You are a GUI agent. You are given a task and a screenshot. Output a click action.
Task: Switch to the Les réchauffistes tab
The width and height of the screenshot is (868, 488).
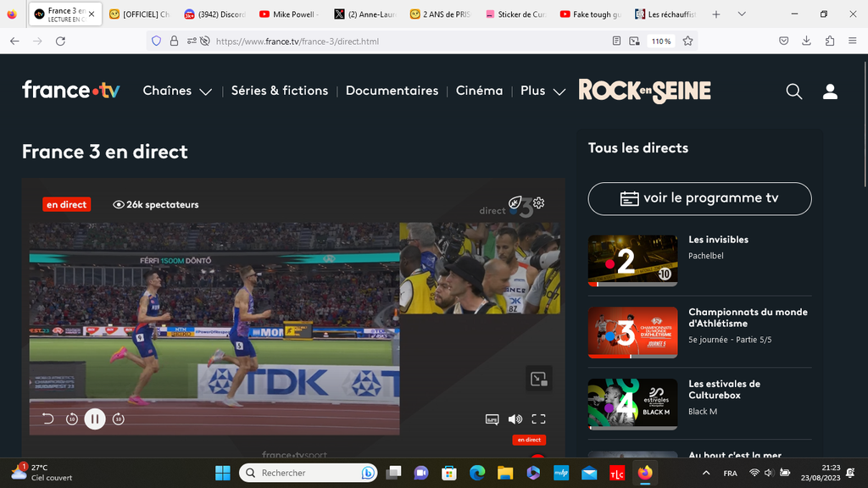click(x=666, y=14)
